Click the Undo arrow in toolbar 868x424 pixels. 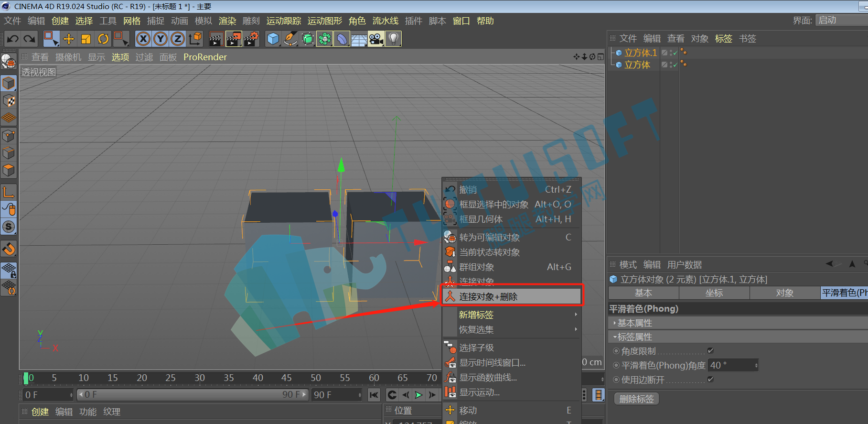(13, 39)
